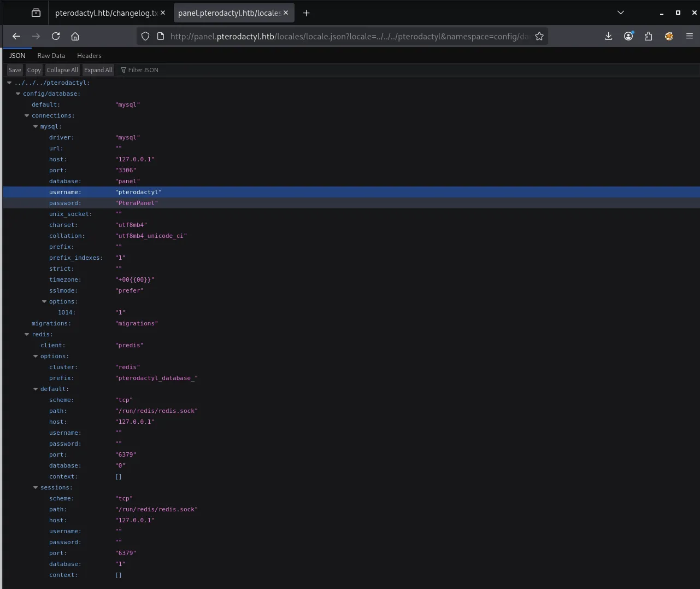Viewport: 700px width, 589px height.
Task: Go forward with the browser forward arrow
Action: click(36, 36)
